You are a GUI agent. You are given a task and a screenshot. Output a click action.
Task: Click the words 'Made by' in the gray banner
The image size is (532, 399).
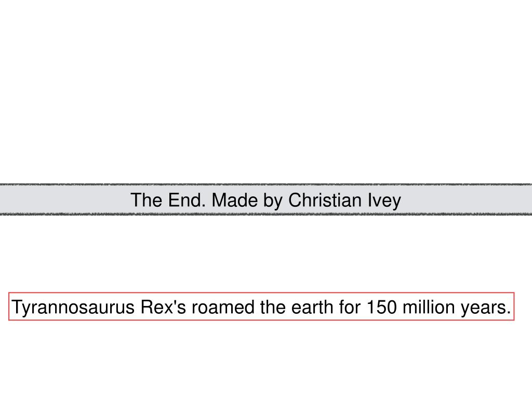pyautogui.click(x=247, y=201)
